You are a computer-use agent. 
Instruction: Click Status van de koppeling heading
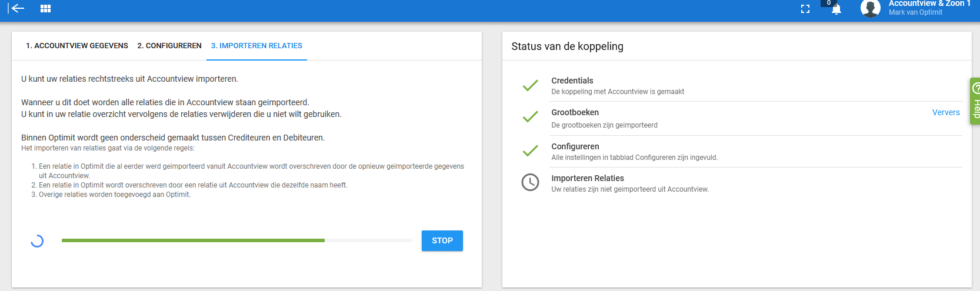pos(567,46)
